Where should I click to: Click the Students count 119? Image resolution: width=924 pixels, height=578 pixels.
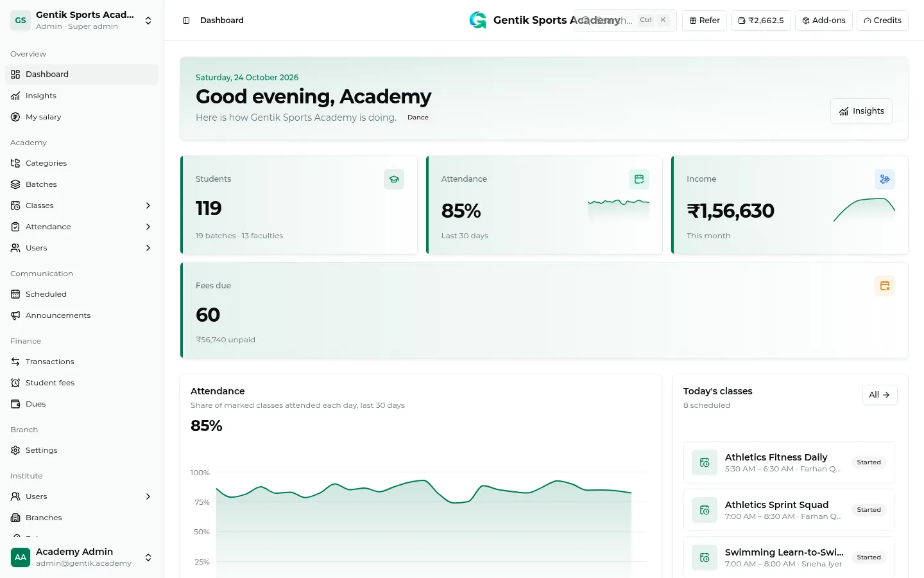point(209,208)
